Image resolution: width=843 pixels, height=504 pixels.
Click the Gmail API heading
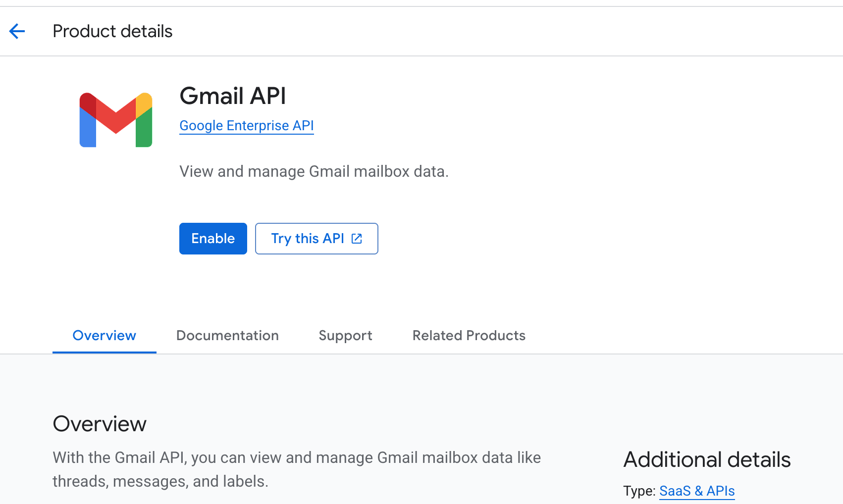(x=233, y=96)
